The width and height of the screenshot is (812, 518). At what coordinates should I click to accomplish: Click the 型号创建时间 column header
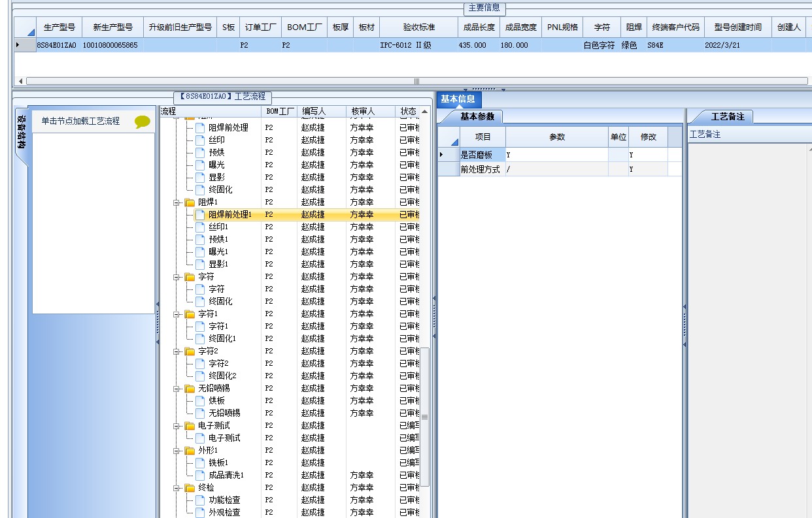tap(737, 27)
